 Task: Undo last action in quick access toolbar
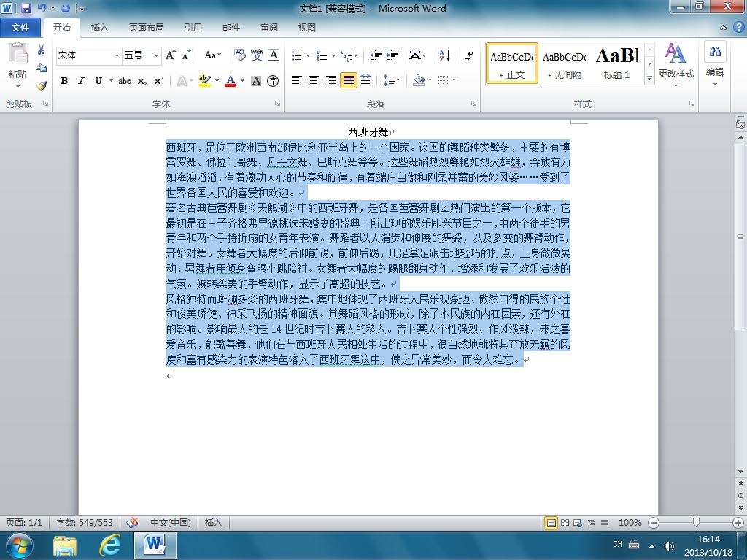tap(42, 7)
